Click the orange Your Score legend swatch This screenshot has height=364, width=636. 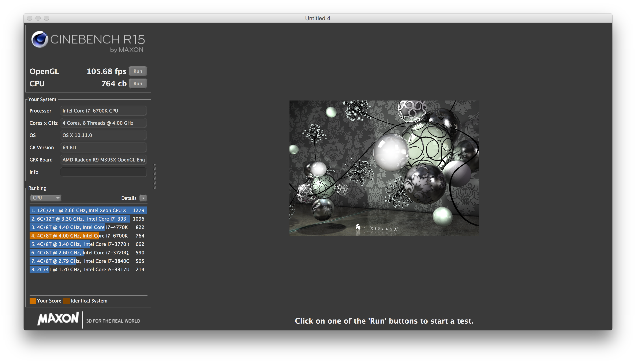coord(33,301)
